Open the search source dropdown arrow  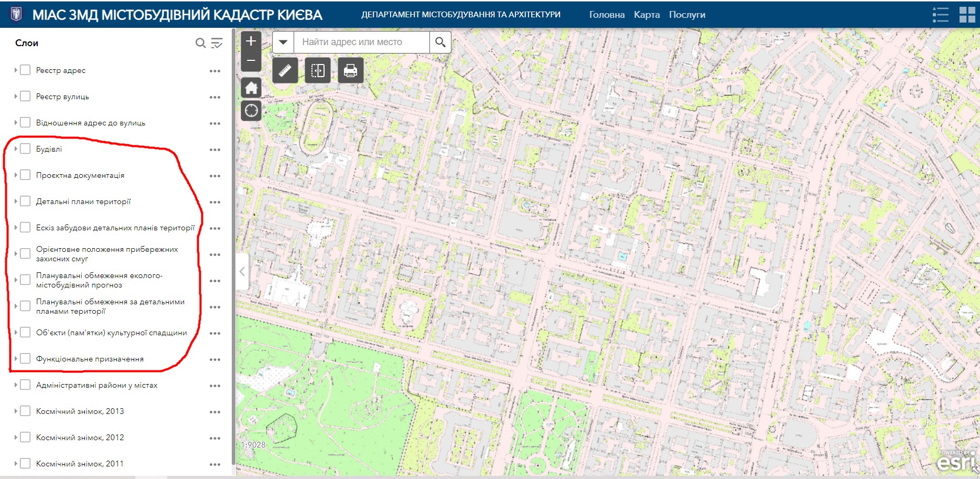283,42
